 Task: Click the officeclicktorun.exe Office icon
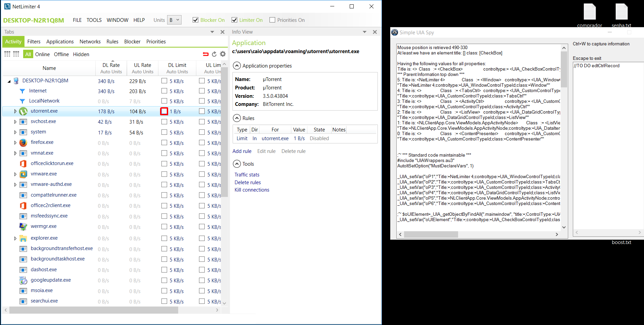[23, 164]
